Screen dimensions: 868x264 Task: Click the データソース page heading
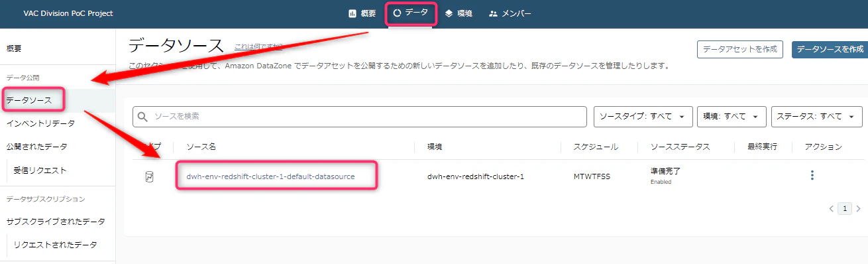pos(176,46)
